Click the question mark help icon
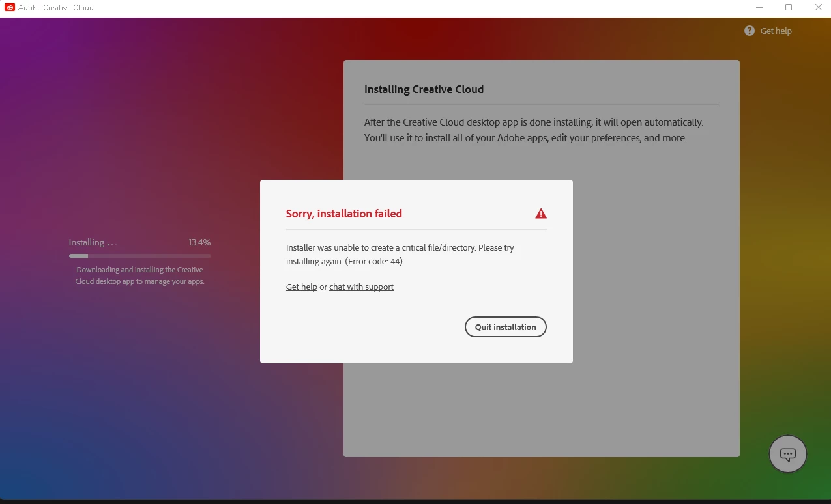This screenshot has width=831, height=504. pyautogui.click(x=750, y=31)
